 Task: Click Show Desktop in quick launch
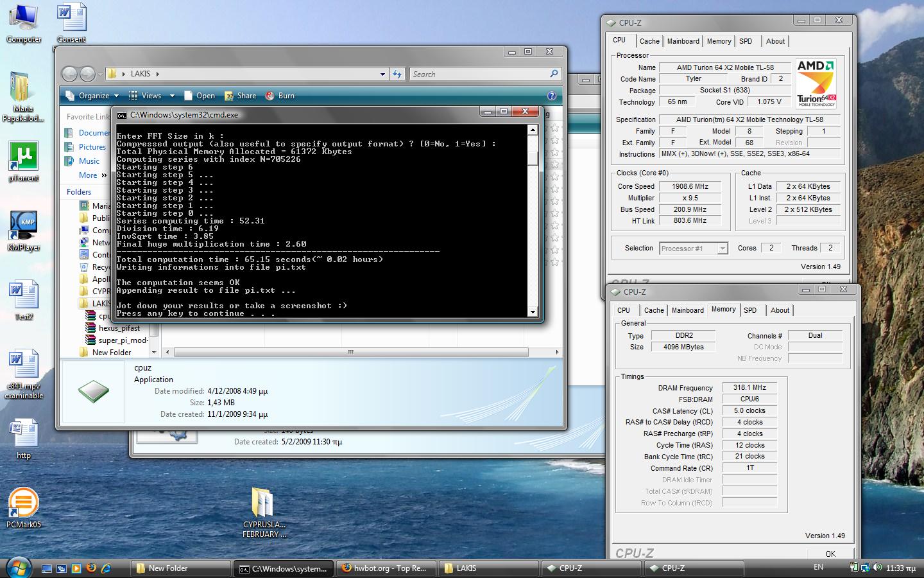coord(47,568)
